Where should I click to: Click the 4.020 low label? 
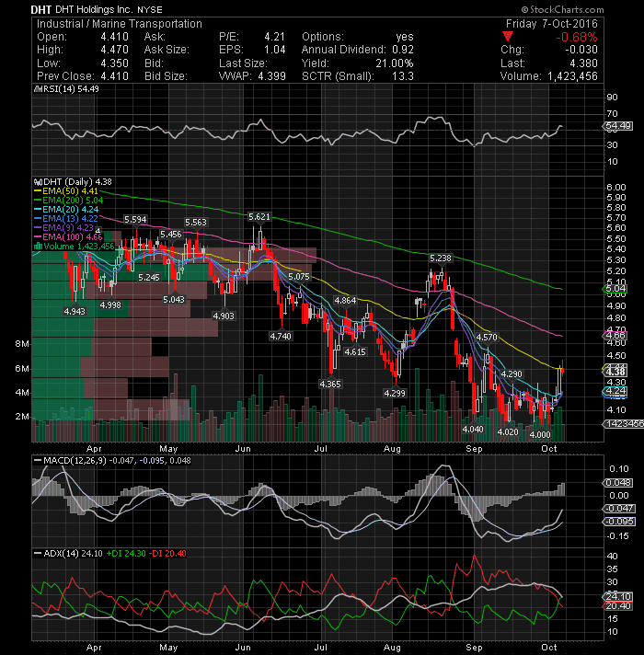point(508,432)
